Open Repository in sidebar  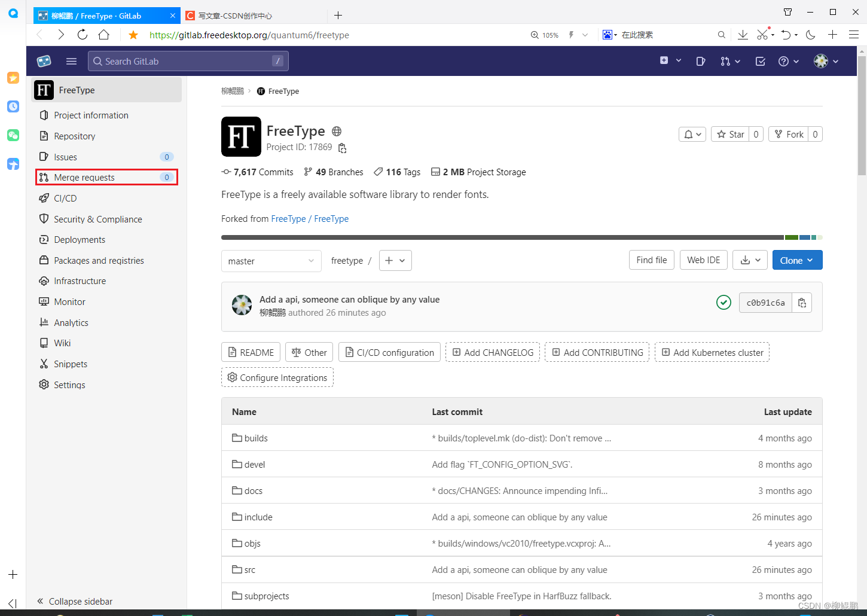point(108,136)
